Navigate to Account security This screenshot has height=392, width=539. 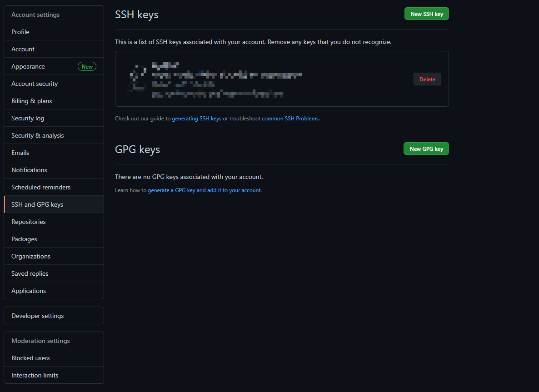35,84
